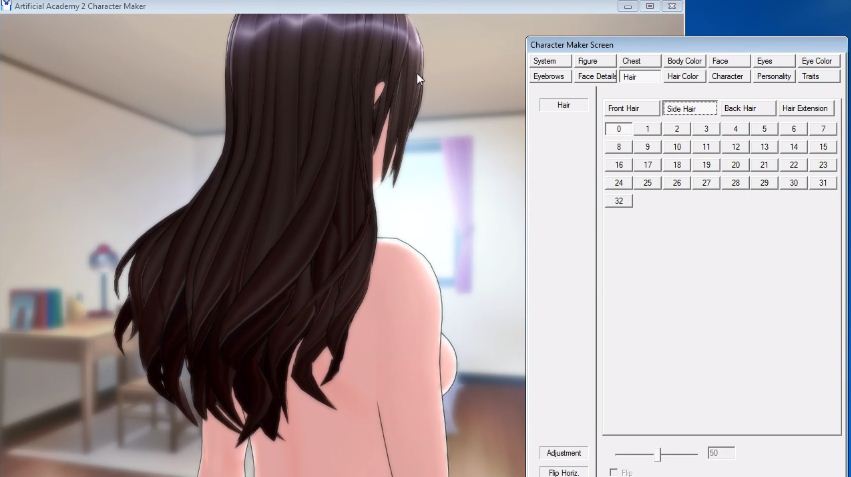Image resolution: width=851 pixels, height=477 pixels.
Task: Choose the Front Hair category
Action: (x=632, y=109)
